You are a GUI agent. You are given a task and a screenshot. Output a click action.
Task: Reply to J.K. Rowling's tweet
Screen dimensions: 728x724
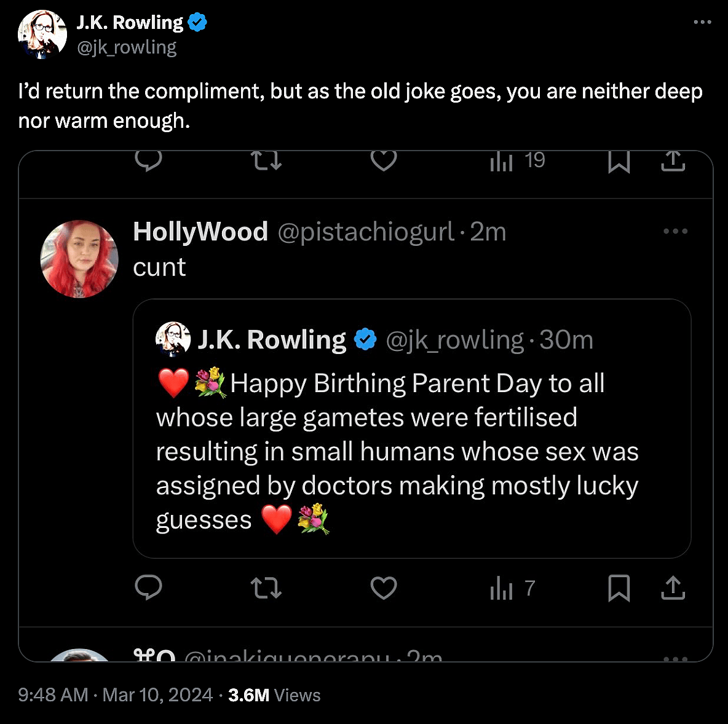pyautogui.click(x=149, y=161)
